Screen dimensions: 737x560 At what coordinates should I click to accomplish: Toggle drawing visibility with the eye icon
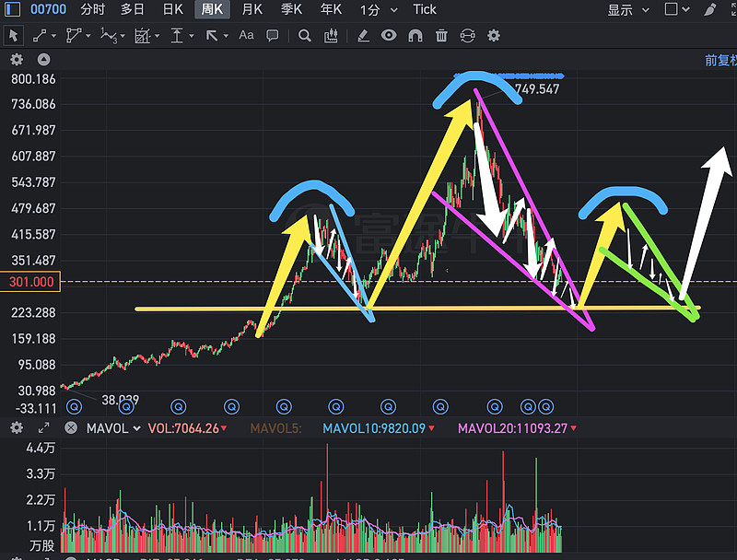tap(391, 35)
